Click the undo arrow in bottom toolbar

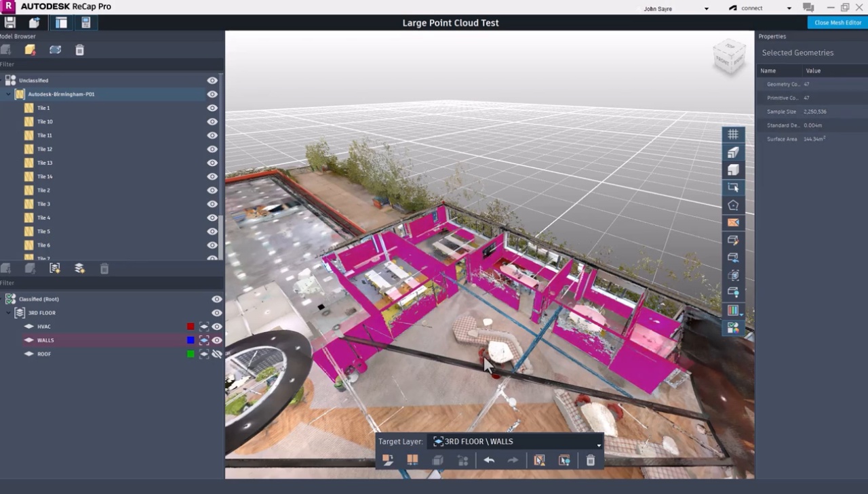pyautogui.click(x=489, y=461)
